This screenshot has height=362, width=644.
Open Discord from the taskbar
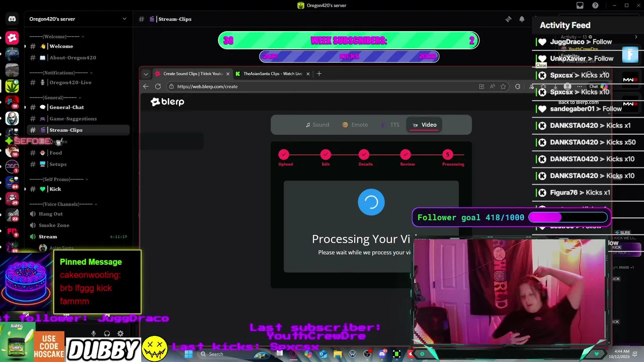[382, 354]
